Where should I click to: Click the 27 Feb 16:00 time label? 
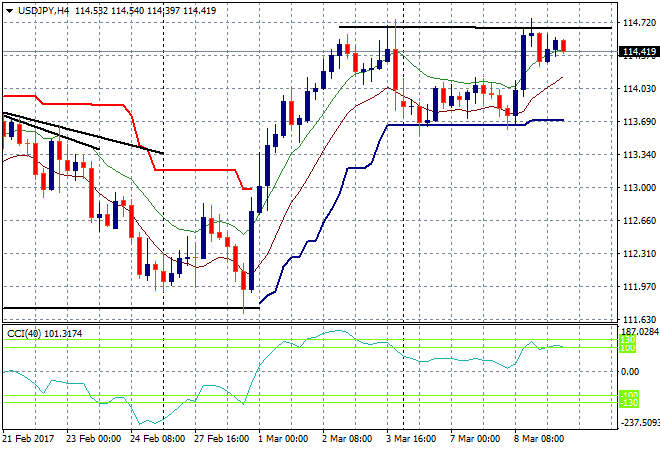221,439
